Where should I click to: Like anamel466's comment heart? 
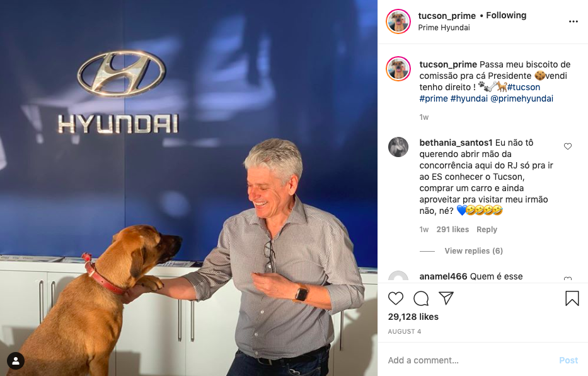[568, 279]
